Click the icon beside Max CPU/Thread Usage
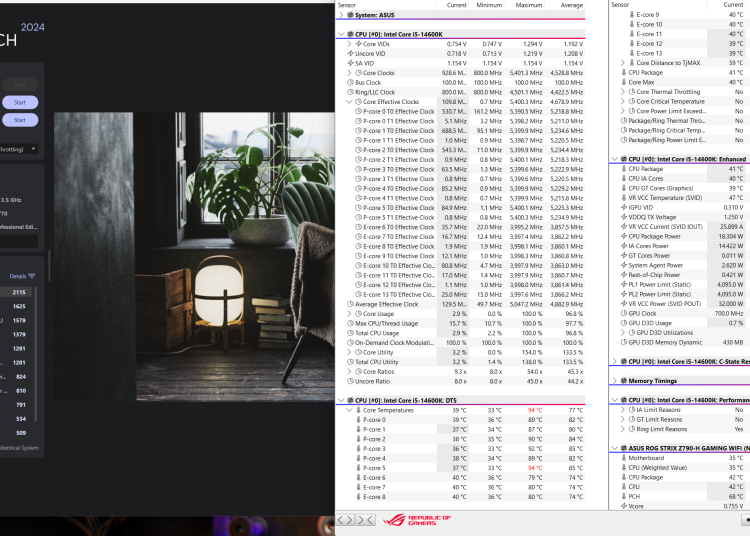This screenshot has width=750, height=536. click(x=350, y=323)
